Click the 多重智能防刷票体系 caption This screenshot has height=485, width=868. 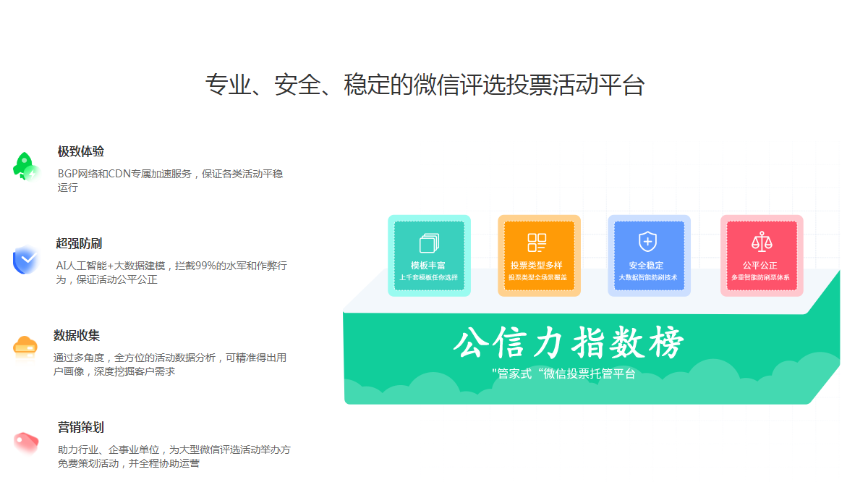[760, 278]
